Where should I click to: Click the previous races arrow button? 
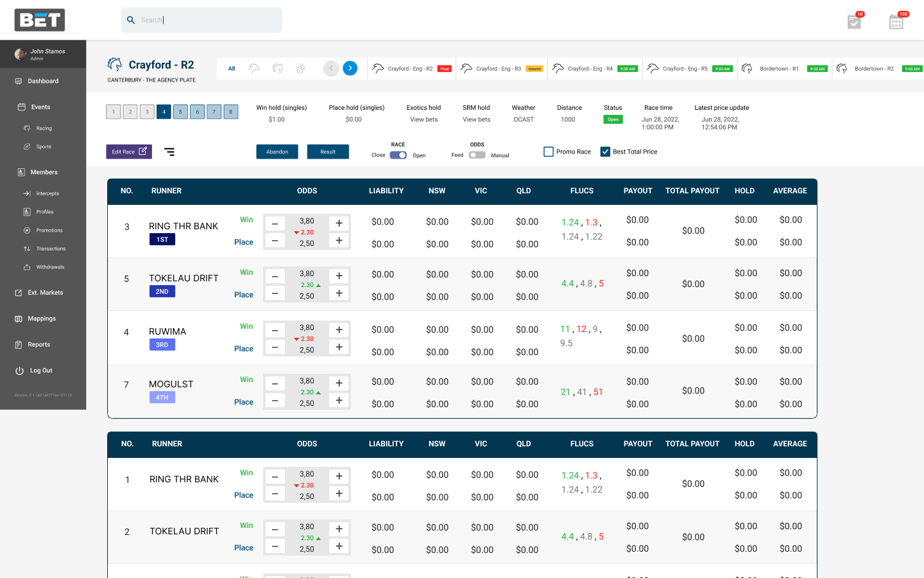(x=331, y=68)
